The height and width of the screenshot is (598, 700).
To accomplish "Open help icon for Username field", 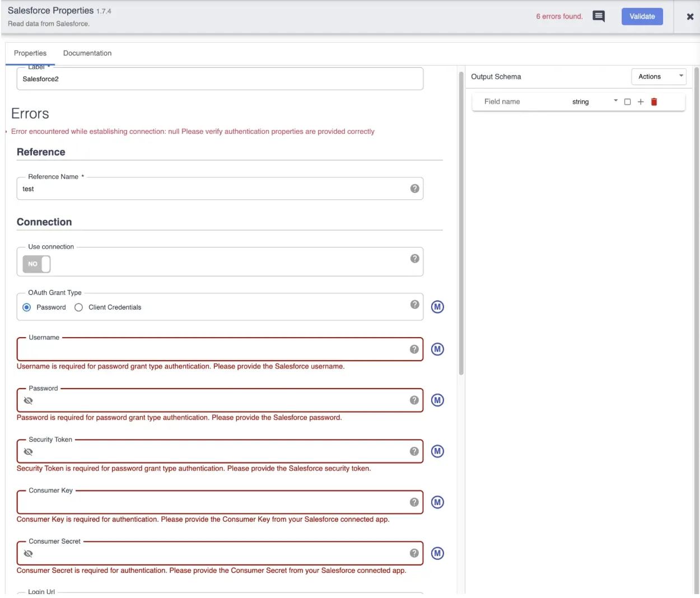I will click(414, 349).
